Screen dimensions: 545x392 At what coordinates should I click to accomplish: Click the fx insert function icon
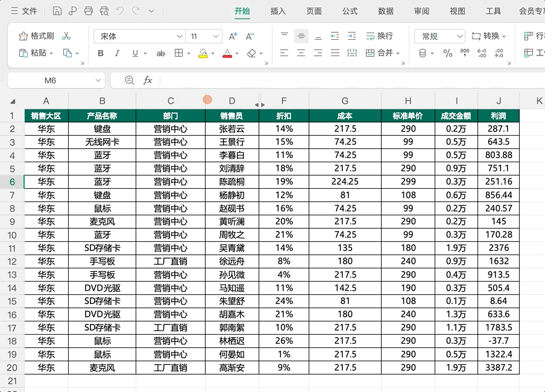click(x=148, y=80)
